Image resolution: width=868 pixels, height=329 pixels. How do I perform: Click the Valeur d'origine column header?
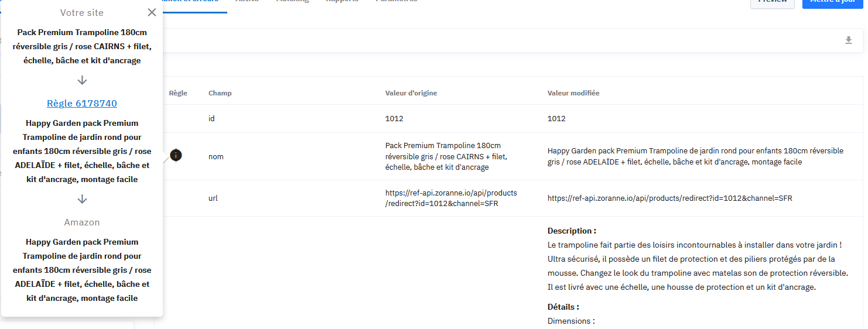click(411, 93)
